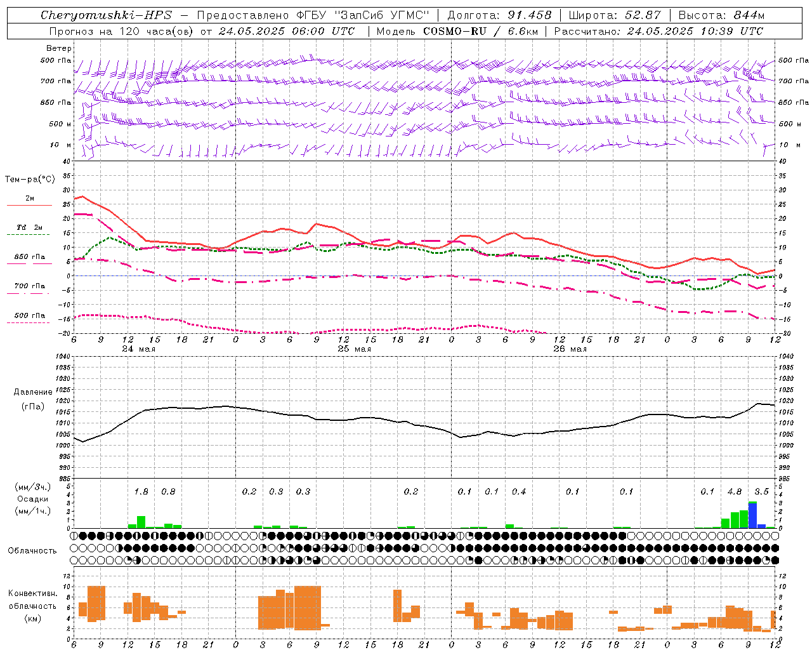Click the elevation text 'Высота: 844м'

pos(721,15)
